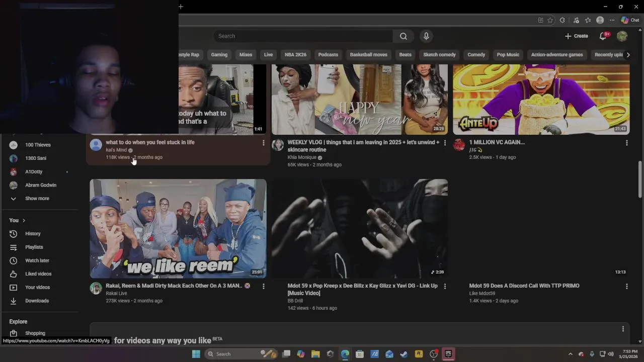This screenshot has height=362, width=644.
Task: Select the Gaming category chip
Action: 219,55
